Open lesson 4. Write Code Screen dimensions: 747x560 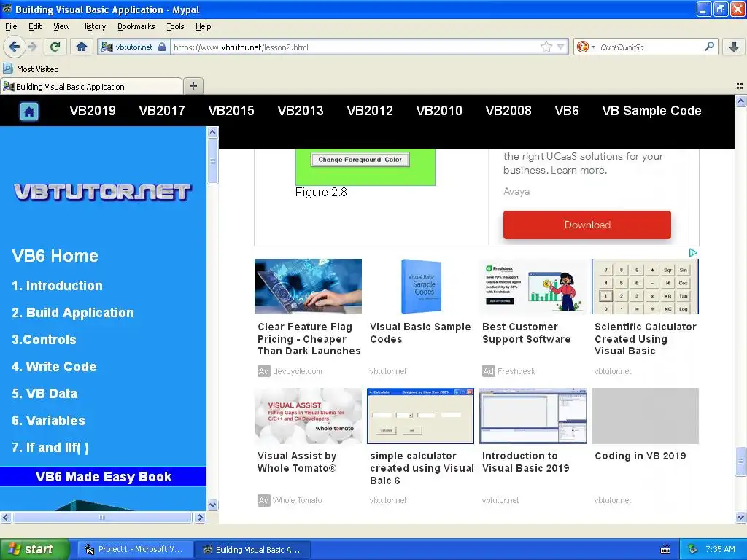click(x=54, y=367)
